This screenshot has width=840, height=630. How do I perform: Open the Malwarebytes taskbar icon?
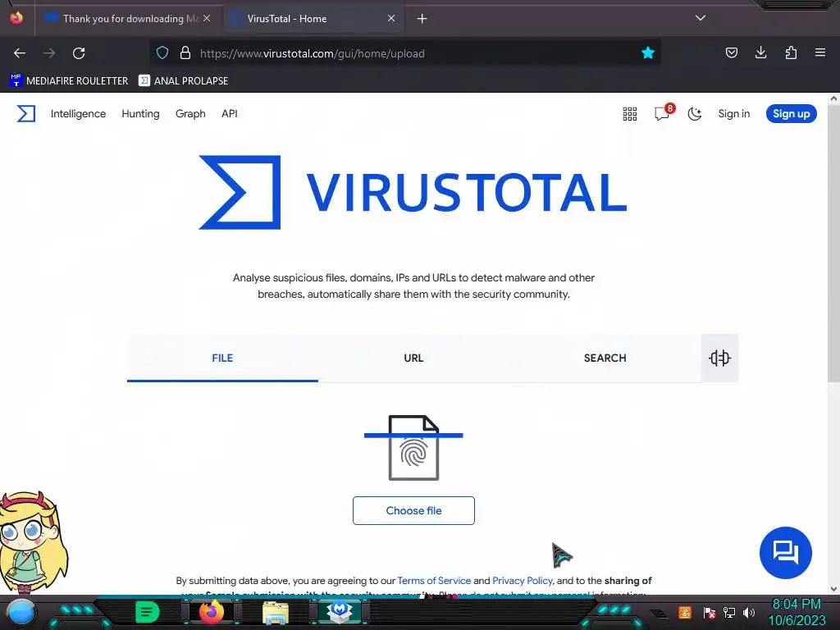pos(339,612)
